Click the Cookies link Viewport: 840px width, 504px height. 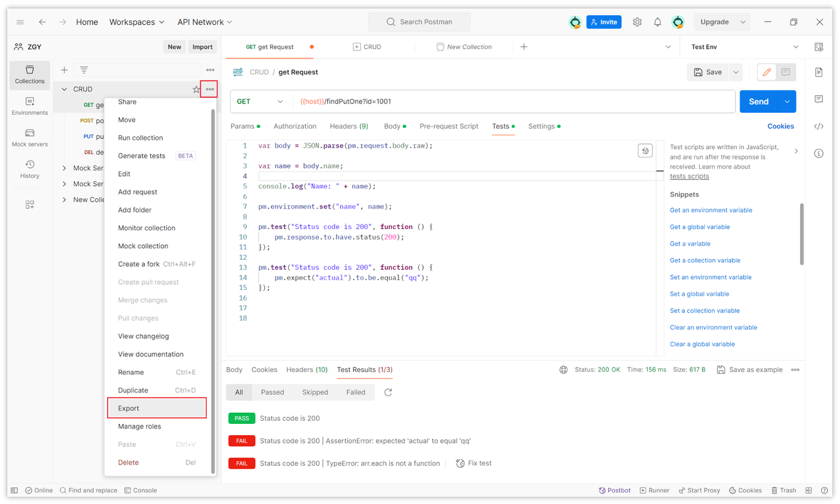pos(781,126)
